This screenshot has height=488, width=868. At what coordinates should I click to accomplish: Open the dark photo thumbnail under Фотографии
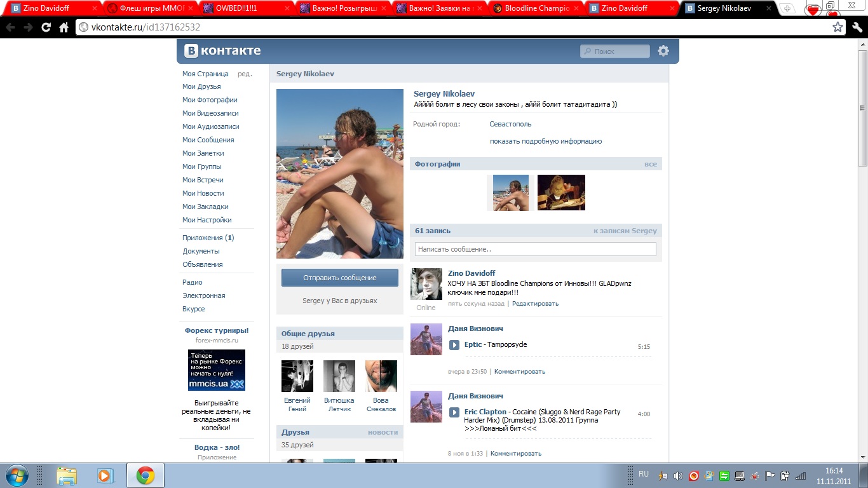(x=561, y=193)
